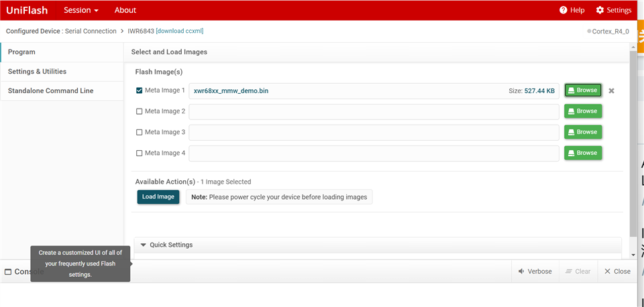Click the IWR6843 device name
The height and width of the screenshot is (307, 644).
[141, 32]
